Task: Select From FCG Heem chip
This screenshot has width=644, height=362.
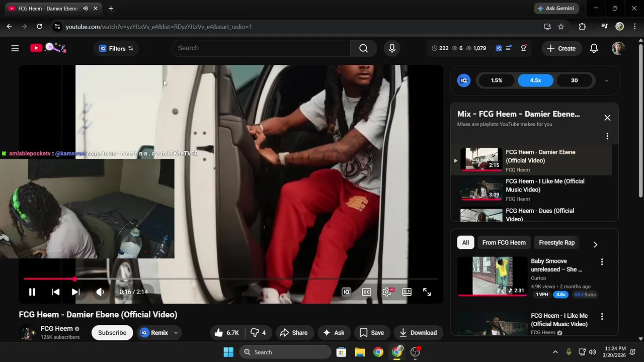Action: point(504,243)
